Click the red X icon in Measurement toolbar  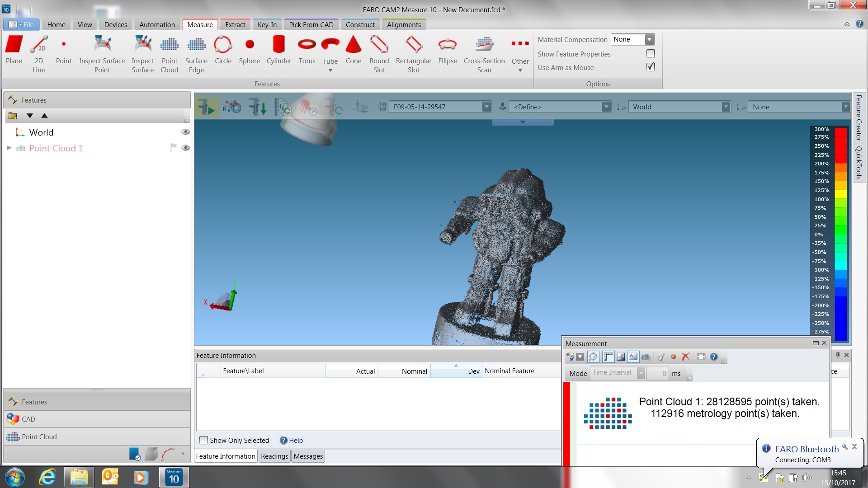pos(685,357)
